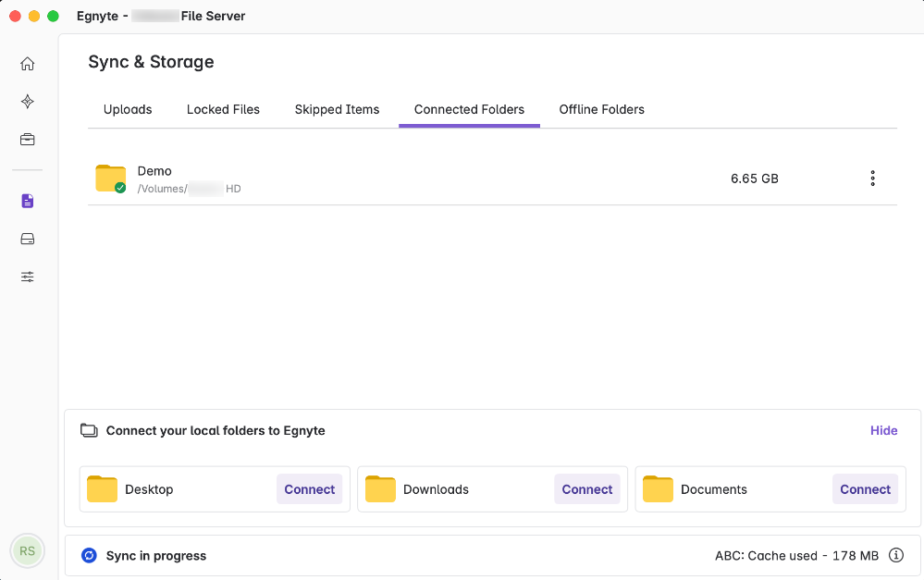Click the Desktop folder icon
Viewport: 924px width, 580px height.
102,488
